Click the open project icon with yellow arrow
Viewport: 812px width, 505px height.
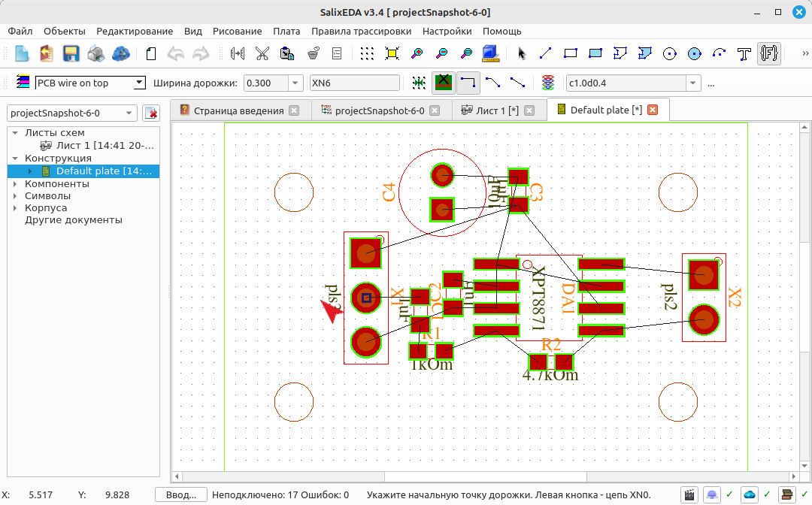click(46, 53)
